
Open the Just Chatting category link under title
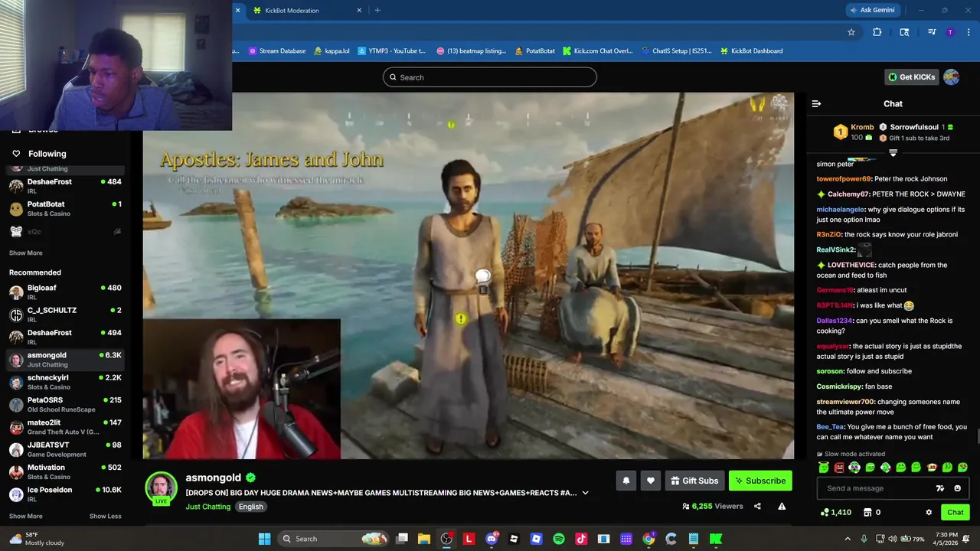(x=207, y=507)
